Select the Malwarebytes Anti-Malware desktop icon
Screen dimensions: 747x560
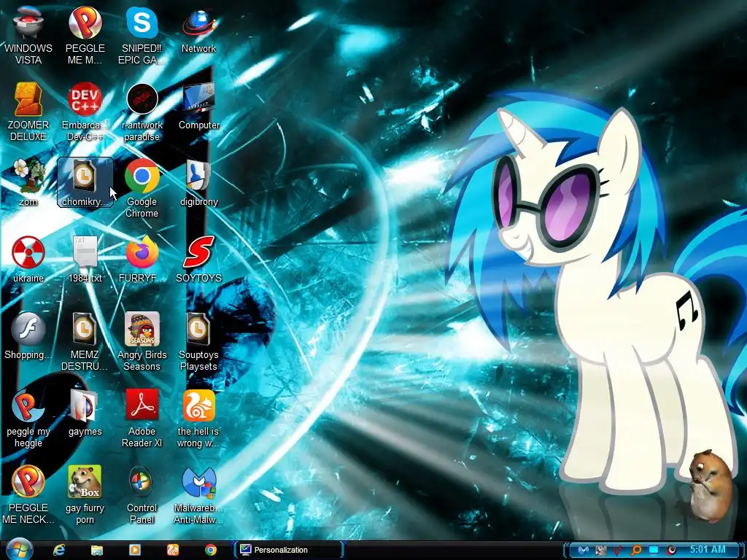coord(198,494)
